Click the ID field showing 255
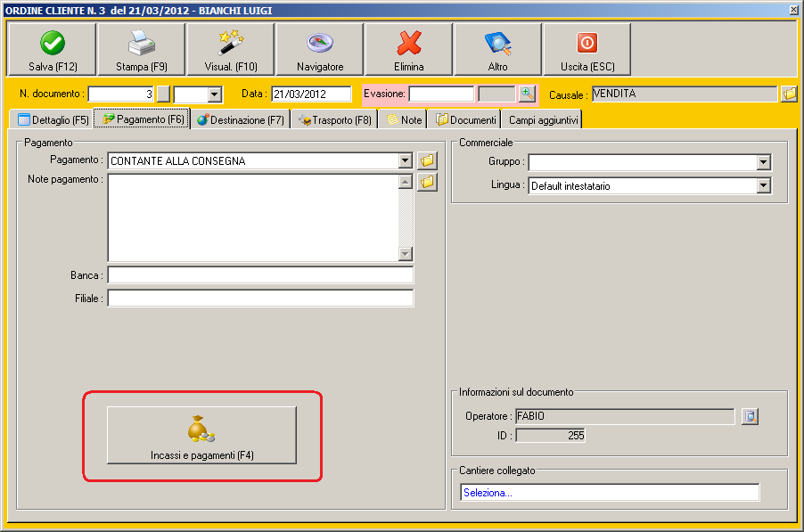Screen dimensions: 804x532 pos(550,436)
